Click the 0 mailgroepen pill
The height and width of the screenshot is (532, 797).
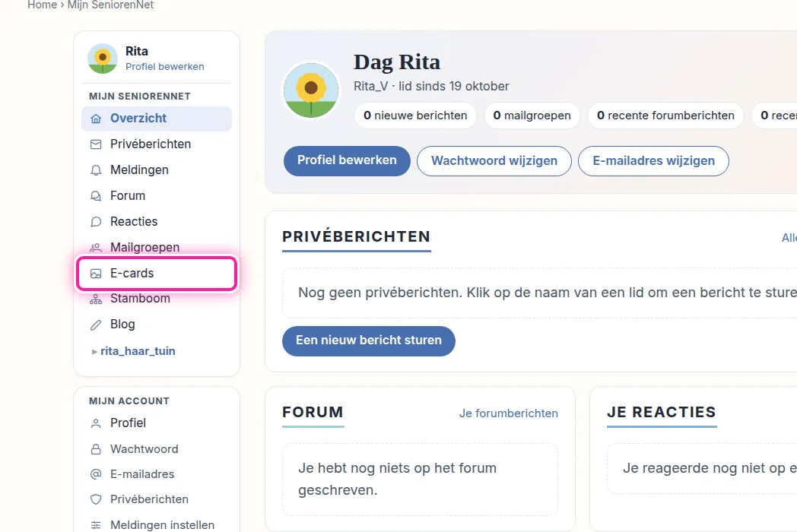click(x=532, y=116)
